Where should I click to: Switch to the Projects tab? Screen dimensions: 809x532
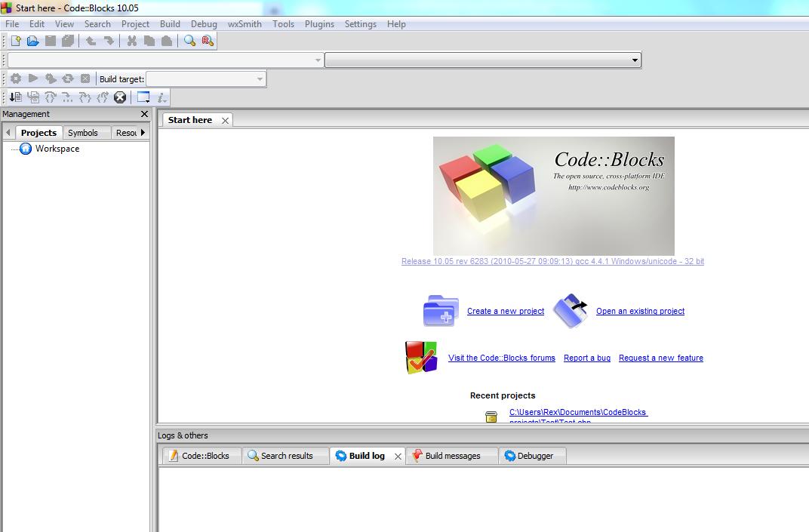38,133
